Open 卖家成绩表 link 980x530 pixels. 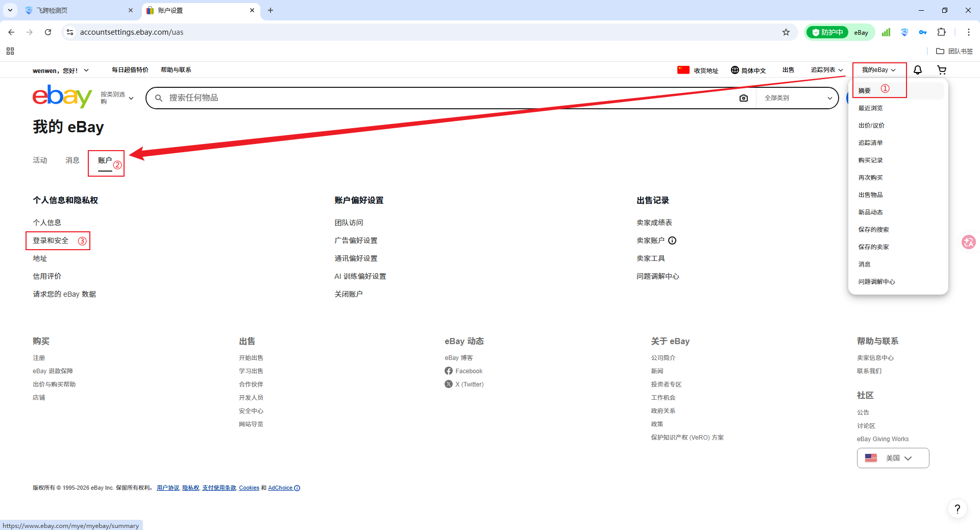[x=654, y=223]
